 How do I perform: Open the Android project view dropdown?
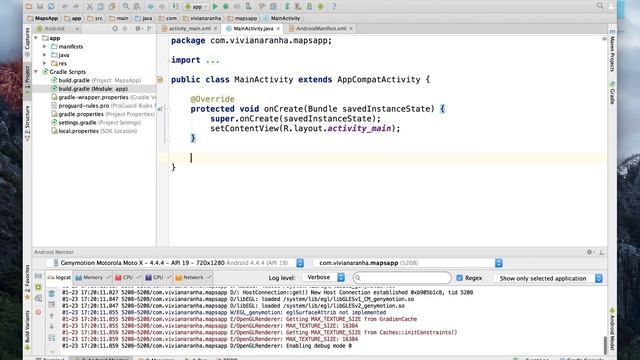58,29
